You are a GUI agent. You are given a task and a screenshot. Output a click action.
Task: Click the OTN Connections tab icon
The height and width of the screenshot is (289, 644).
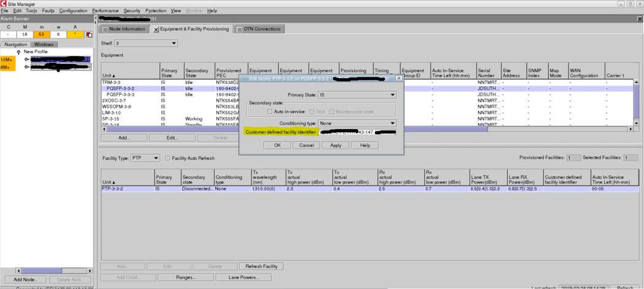click(240, 29)
